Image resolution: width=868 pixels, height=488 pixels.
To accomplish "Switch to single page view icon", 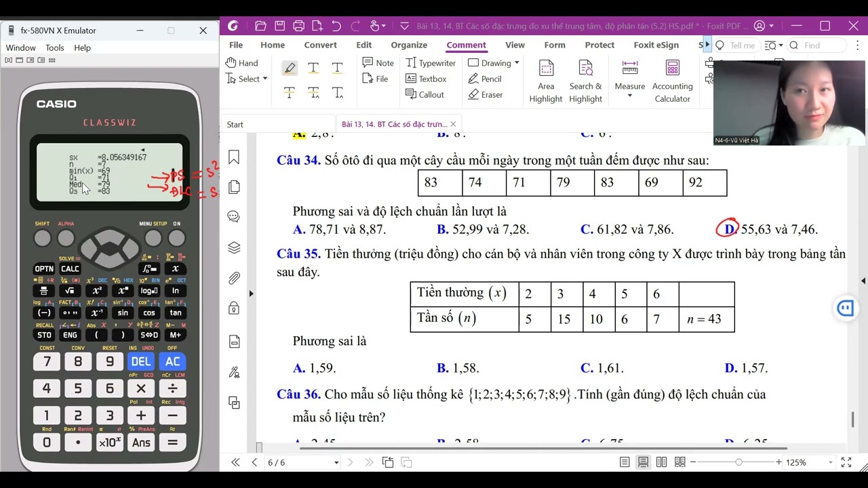I will 625,462.
